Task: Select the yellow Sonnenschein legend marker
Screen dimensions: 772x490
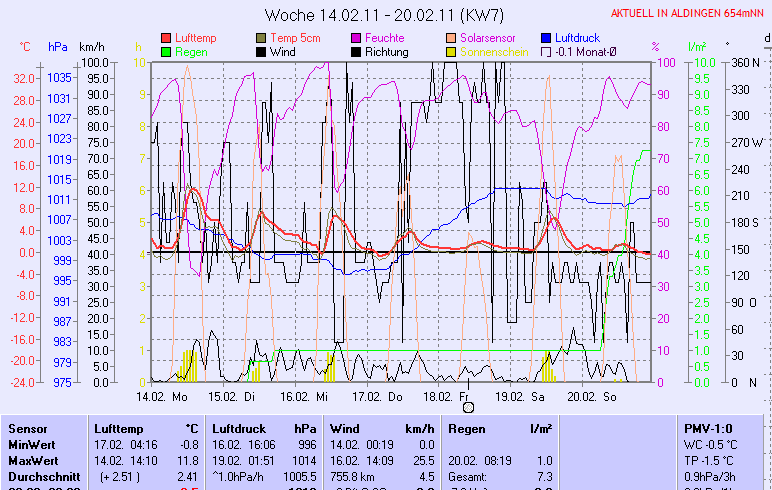Action: point(452,52)
